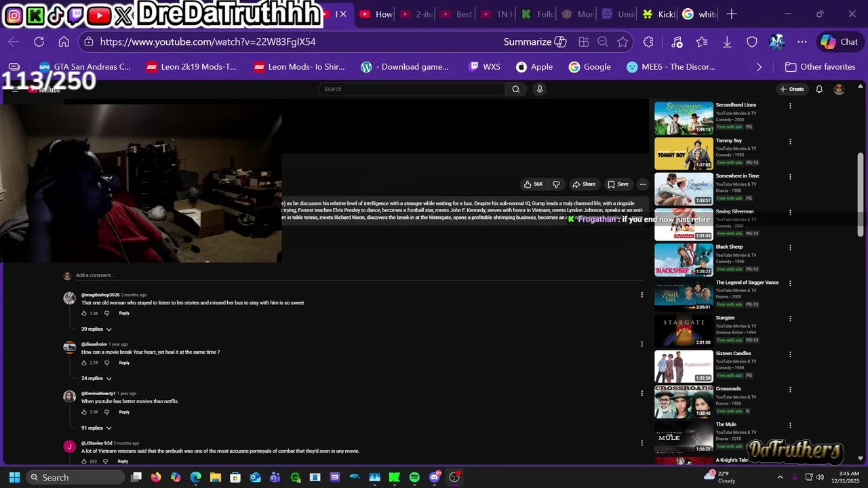The image size is (868, 488).
Task: Open a new browser tab
Action: point(731,14)
